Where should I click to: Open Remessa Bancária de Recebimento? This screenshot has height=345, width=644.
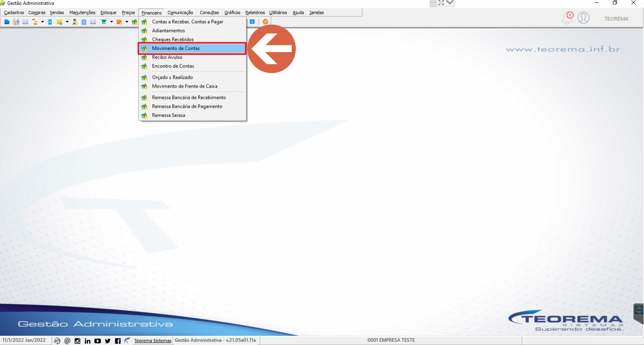tap(192, 98)
